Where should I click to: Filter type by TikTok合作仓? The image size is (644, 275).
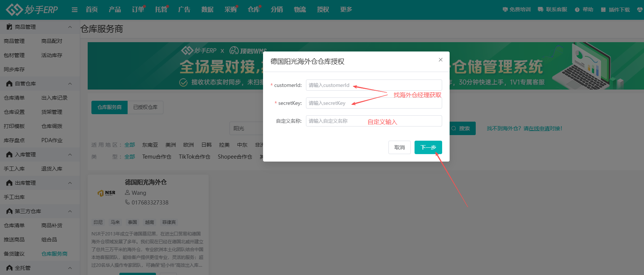pos(194,157)
